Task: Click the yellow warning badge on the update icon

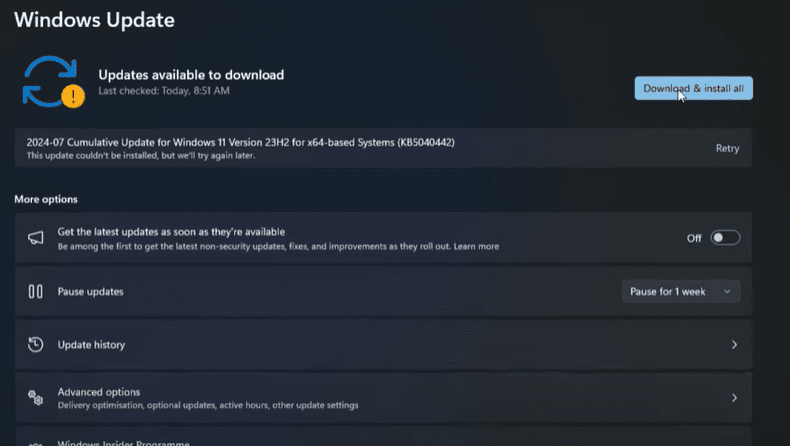Action: point(72,95)
